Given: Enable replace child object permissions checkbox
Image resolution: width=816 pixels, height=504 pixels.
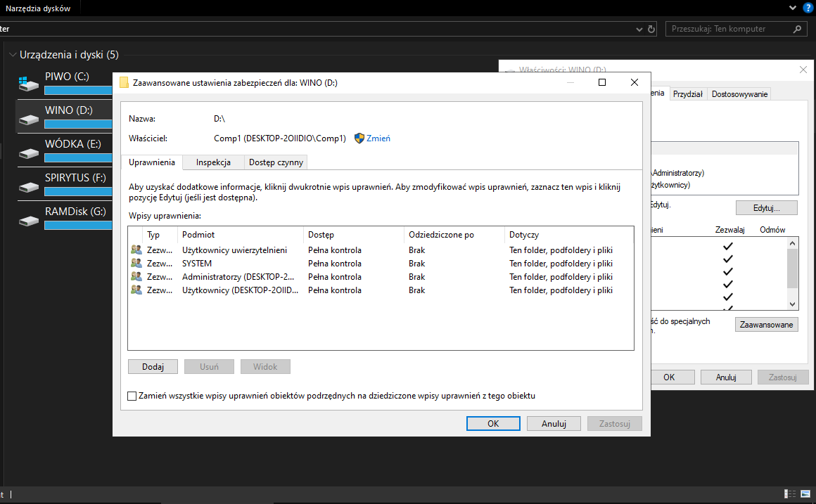Looking at the screenshot, I should [132, 396].
